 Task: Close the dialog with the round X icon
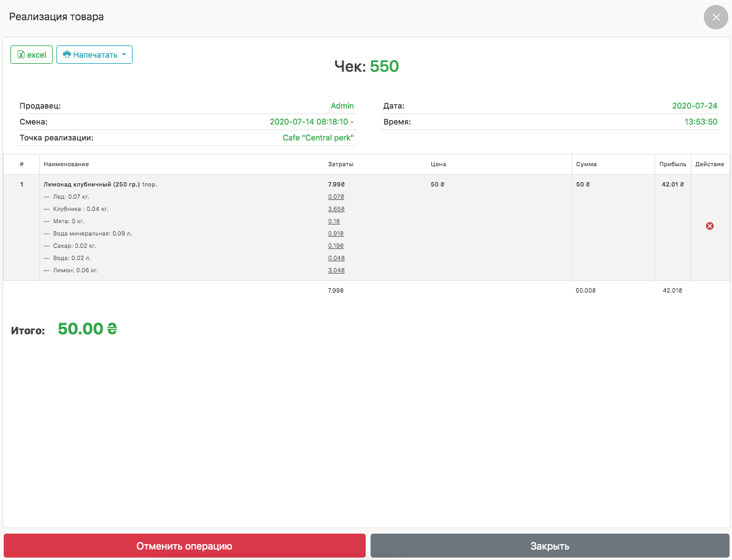tap(715, 17)
